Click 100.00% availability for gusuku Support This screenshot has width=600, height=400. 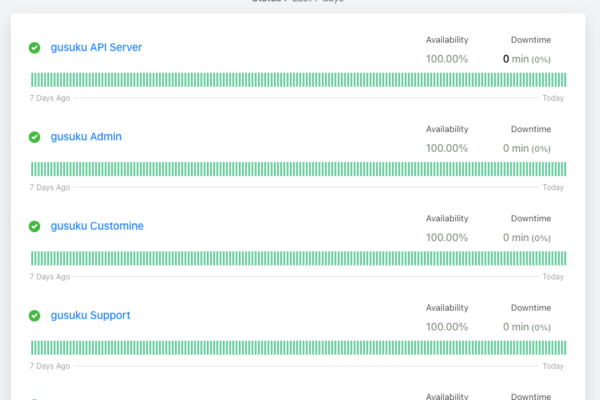tap(447, 327)
